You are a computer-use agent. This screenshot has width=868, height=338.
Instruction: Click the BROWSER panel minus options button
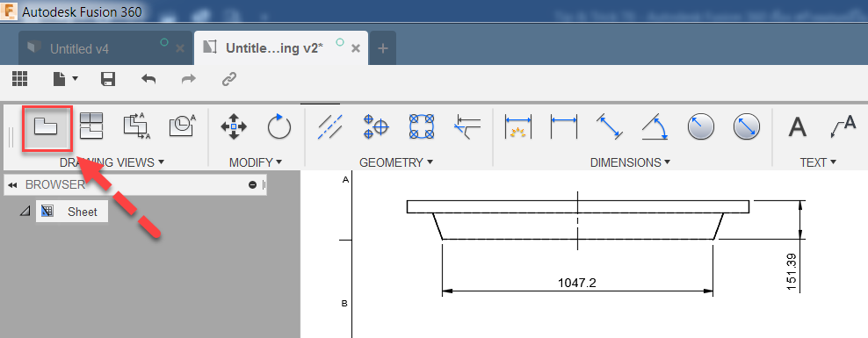click(253, 184)
